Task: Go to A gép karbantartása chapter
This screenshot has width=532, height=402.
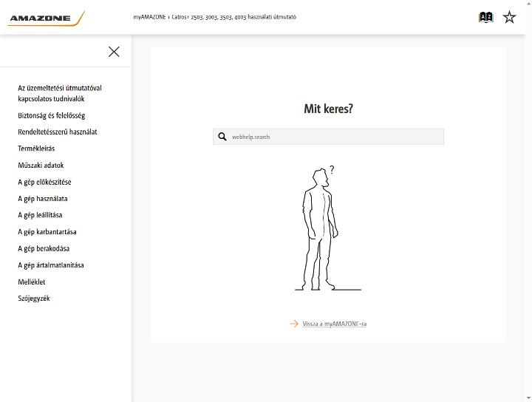Action: pos(47,232)
